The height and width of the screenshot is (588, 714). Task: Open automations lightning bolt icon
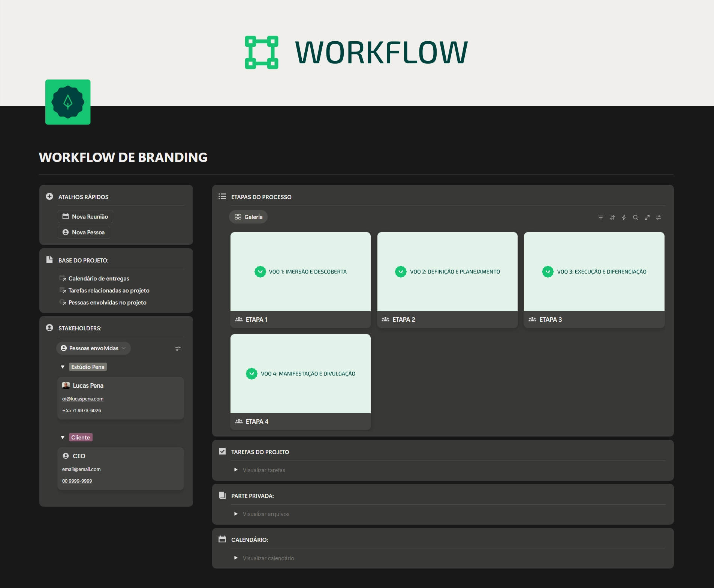[624, 217]
